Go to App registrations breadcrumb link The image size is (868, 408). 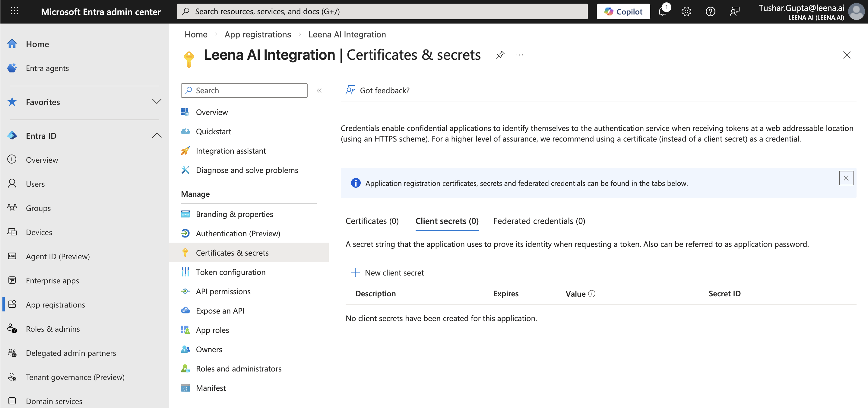click(258, 34)
